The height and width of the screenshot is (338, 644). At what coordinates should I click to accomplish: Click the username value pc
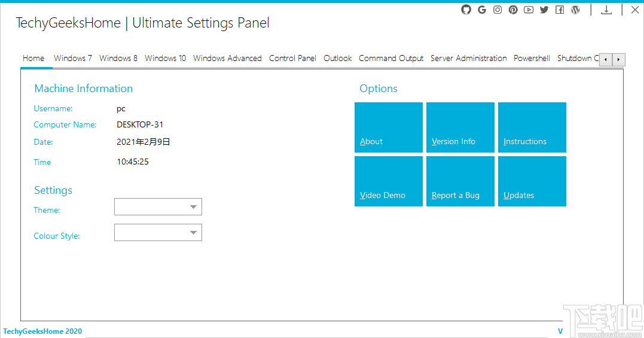121,109
